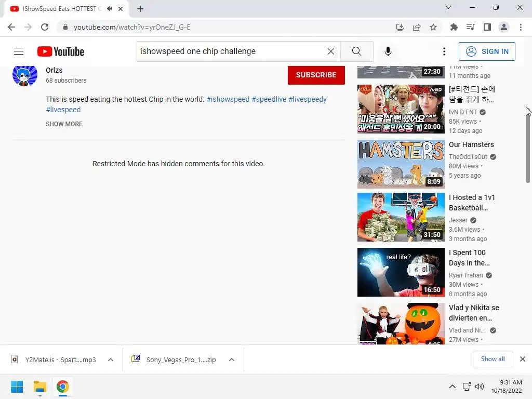
Task: Open YouTube settings three-dot menu
Action: click(x=444, y=51)
